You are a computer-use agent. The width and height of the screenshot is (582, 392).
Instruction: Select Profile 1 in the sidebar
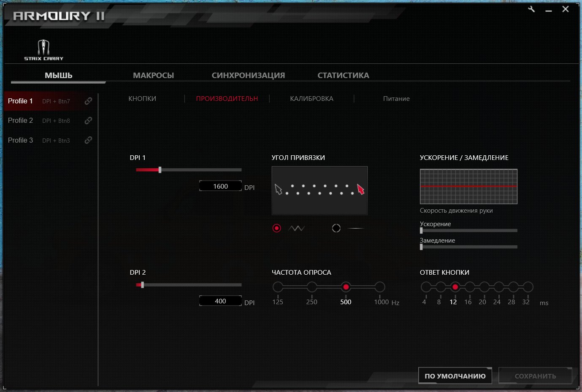click(51, 101)
